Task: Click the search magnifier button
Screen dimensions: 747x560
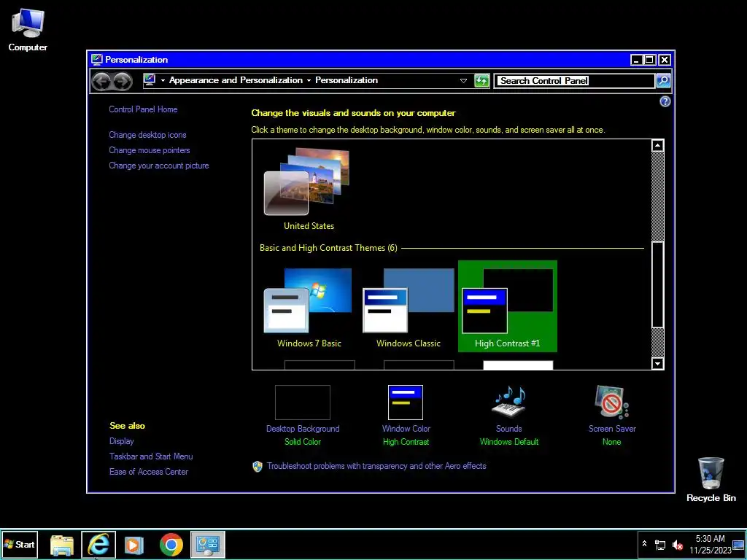Action: pos(663,80)
